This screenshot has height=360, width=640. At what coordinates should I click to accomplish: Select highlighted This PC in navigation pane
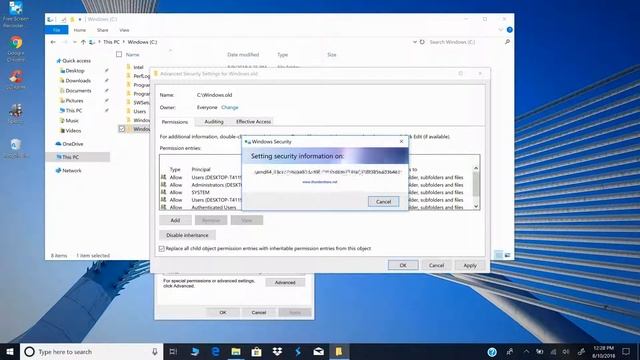point(78,157)
